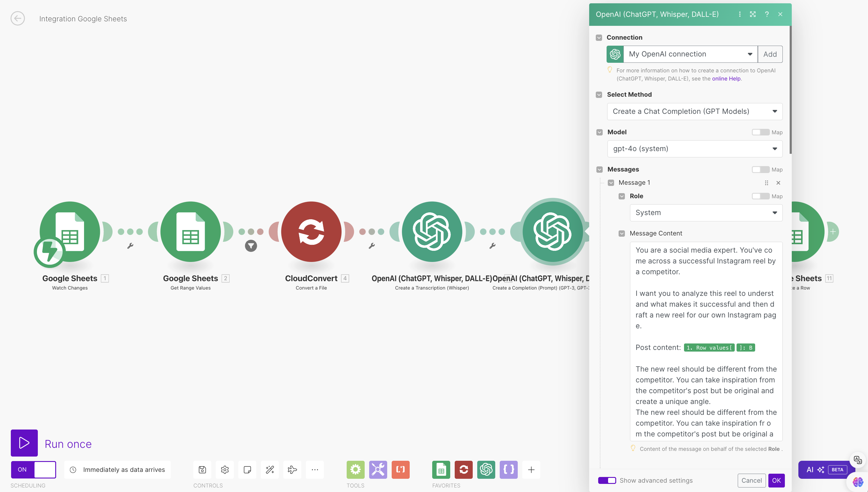The image size is (868, 492).
Task: Toggle the Model Map switch
Action: click(x=760, y=132)
